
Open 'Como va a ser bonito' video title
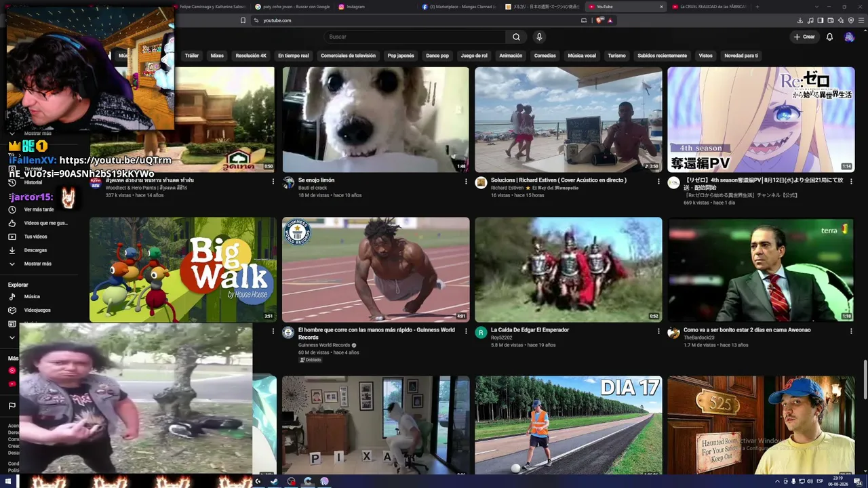point(747,330)
